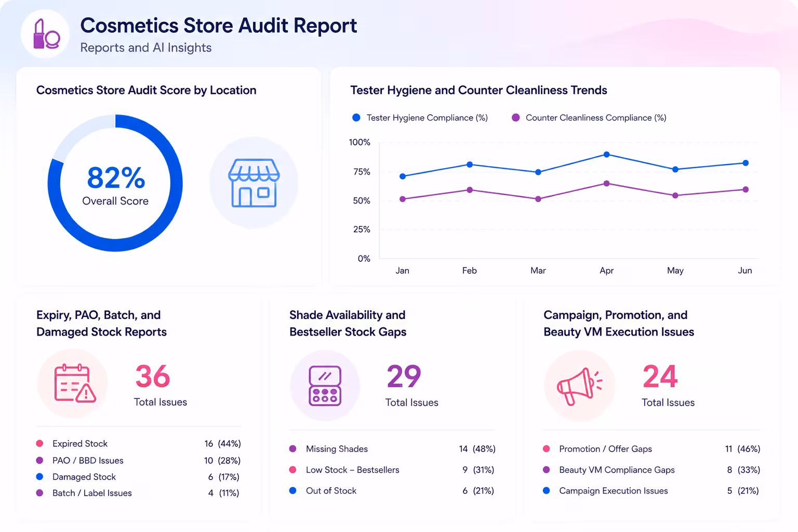Click the megaphone icon for campaign issues
798x532 pixels.
coord(579,385)
